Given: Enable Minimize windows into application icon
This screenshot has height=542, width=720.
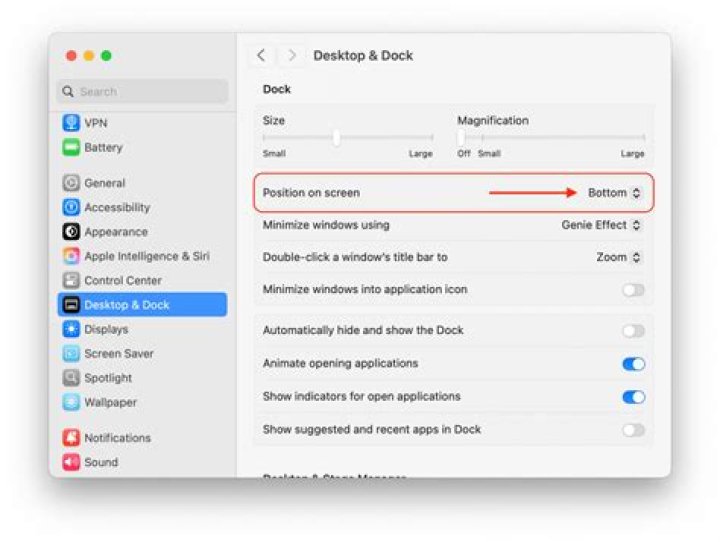Looking at the screenshot, I should point(633,290).
